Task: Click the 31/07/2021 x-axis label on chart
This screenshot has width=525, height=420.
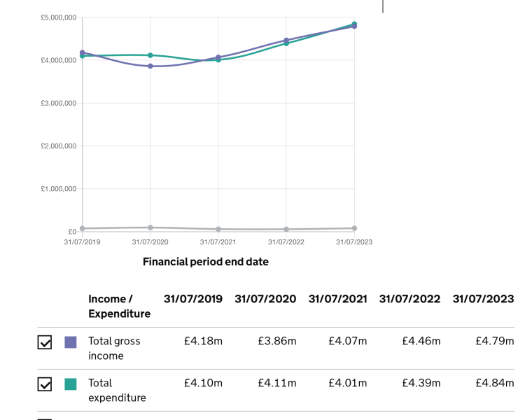Action: coord(218,242)
